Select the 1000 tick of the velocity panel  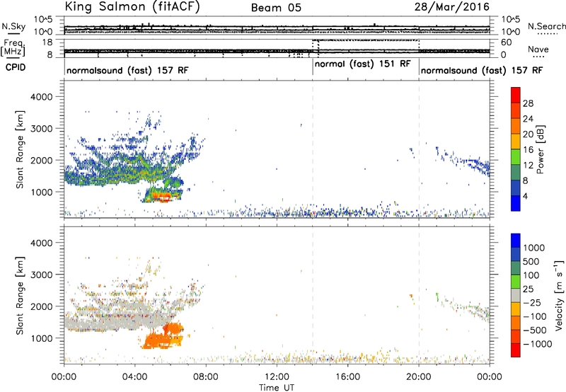(41, 338)
